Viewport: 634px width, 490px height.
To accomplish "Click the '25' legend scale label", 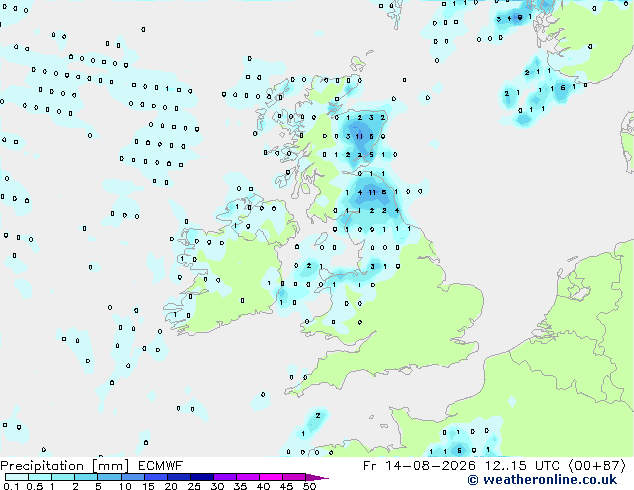I will (x=194, y=486).
